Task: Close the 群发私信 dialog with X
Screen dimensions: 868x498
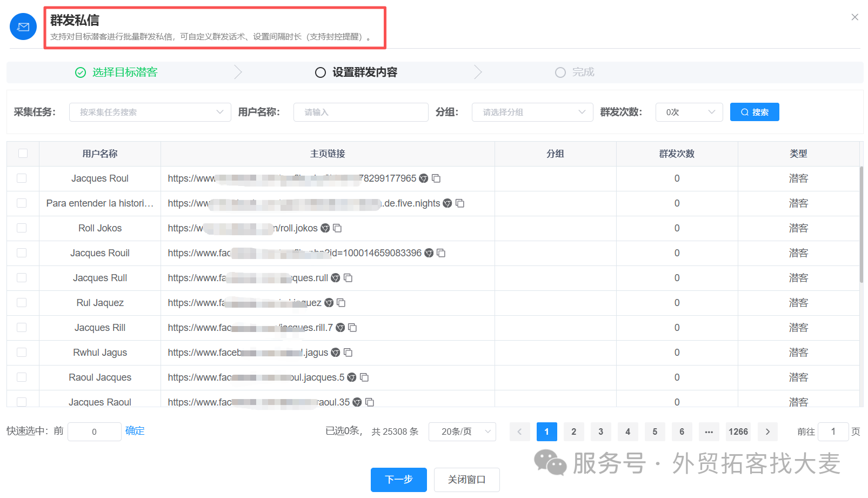Action: (855, 17)
